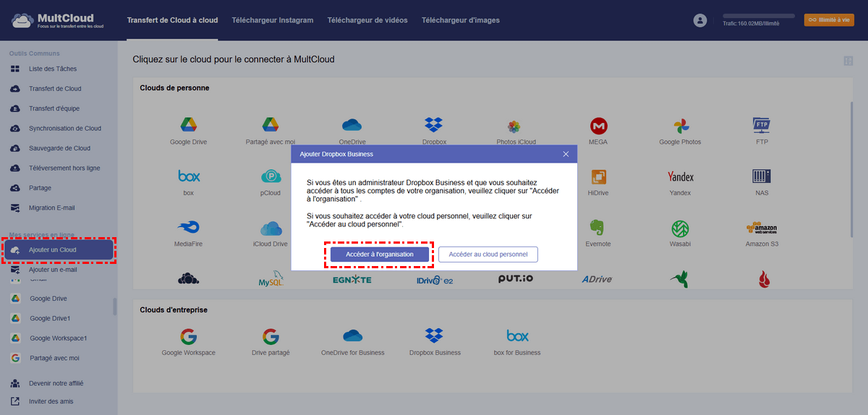Select the NAS storage icon
This screenshot has height=415, width=868.
click(762, 176)
